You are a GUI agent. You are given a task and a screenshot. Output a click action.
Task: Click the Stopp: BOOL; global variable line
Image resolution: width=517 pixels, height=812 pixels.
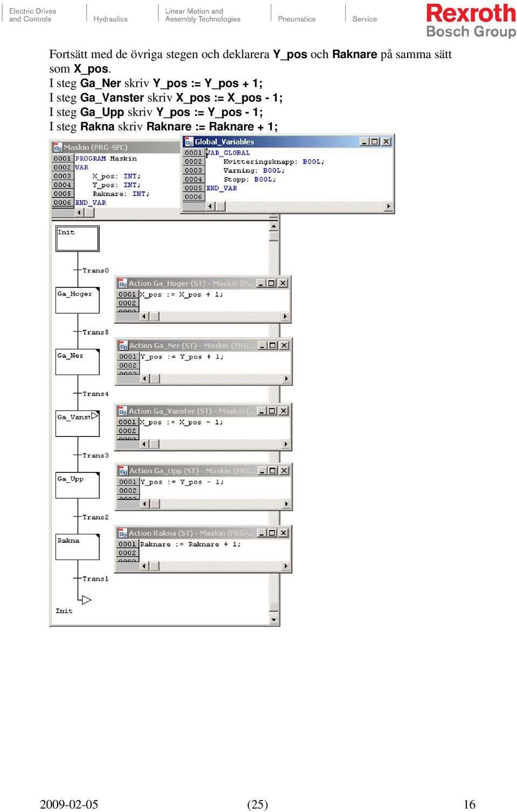pyautogui.click(x=250, y=180)
